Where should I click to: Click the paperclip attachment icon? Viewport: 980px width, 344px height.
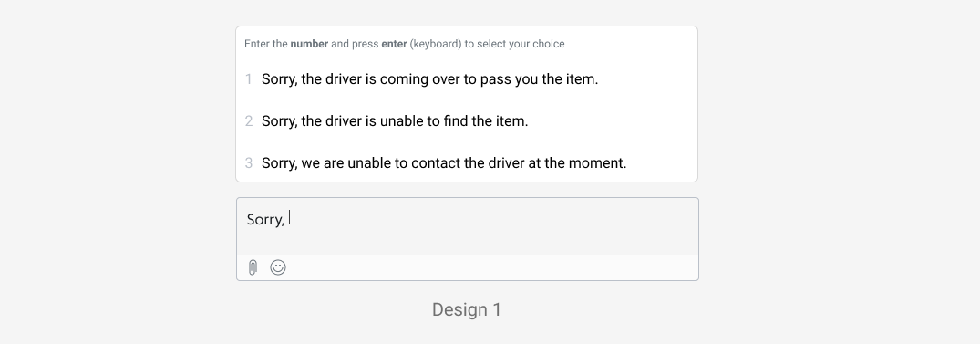click(x=253, y=267)
